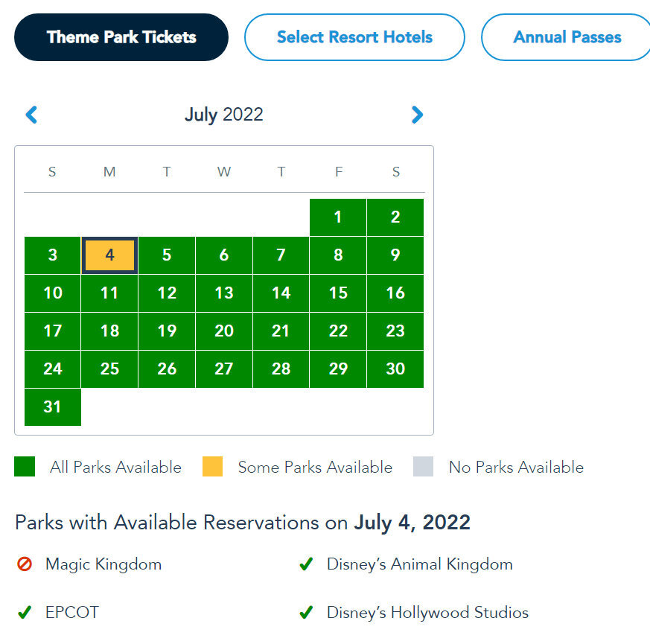Select the Theme Park Tickets tab
This screenshot has width=650, height=644.
click(x=121, y=37)
